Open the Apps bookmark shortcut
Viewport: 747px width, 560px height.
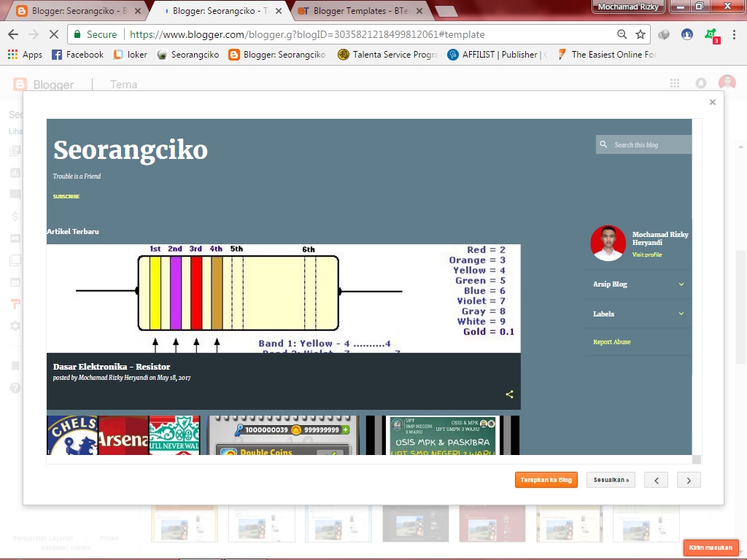click(26, 54)
